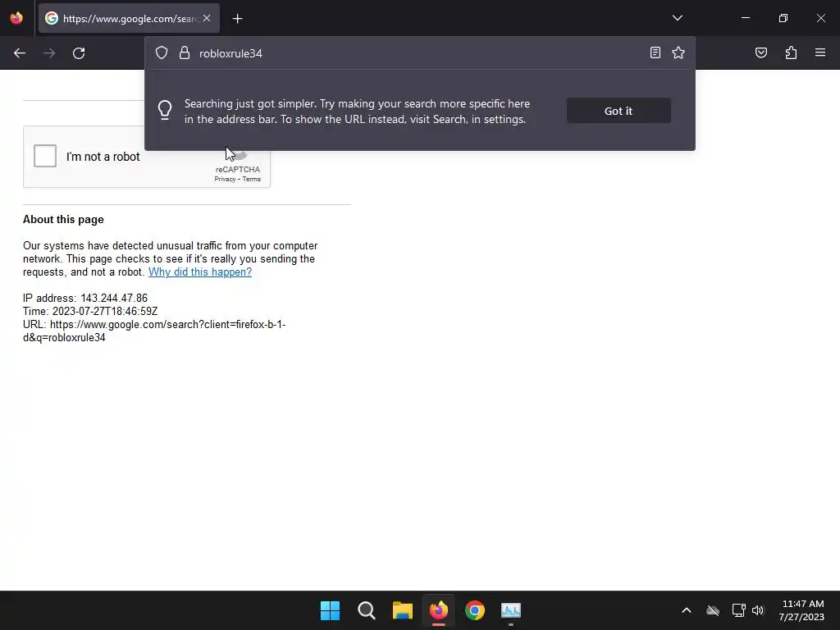840x630 pixels.
Task: Click the OneDrive cloud tray icon
Action: (x=713, y=610)
